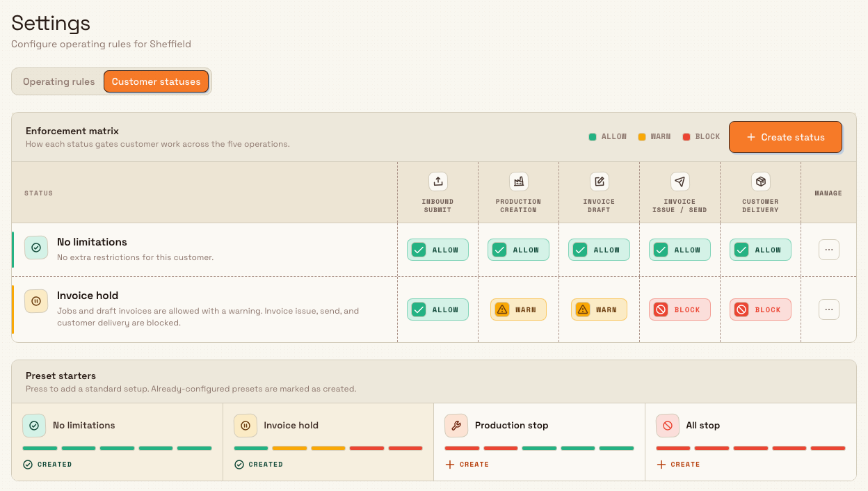The image size is (868, 491).
Task: Click the Settings page title
Action: (x=51, y=23)
